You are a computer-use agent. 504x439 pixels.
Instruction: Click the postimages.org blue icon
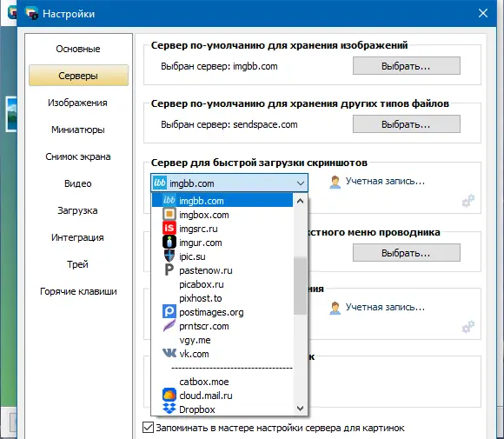coord(169,311)
